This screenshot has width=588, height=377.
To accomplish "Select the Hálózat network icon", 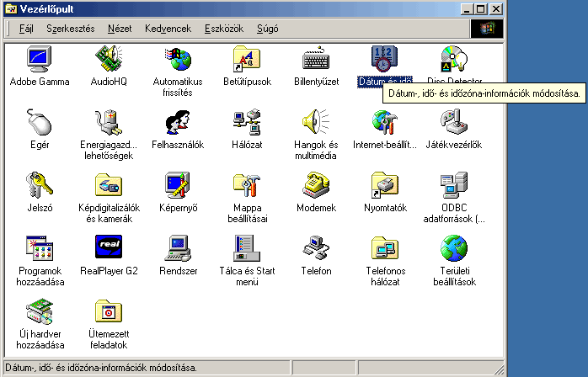I will pos(247,123).
